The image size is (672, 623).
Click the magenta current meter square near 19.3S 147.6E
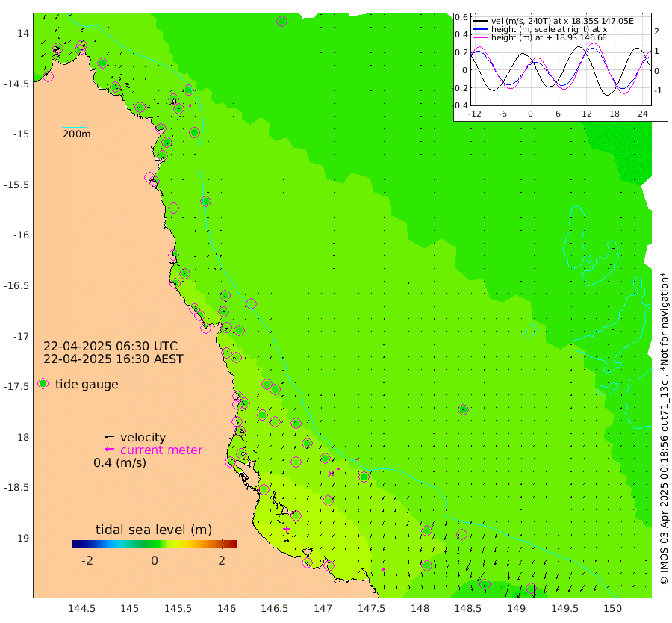point(383,569)
